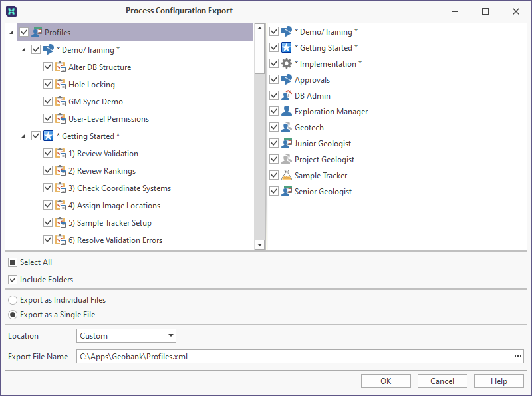This screenshot has height=396, width=532.
Task: Collapse the Demo/Training tree node
Action: (23, 50)
